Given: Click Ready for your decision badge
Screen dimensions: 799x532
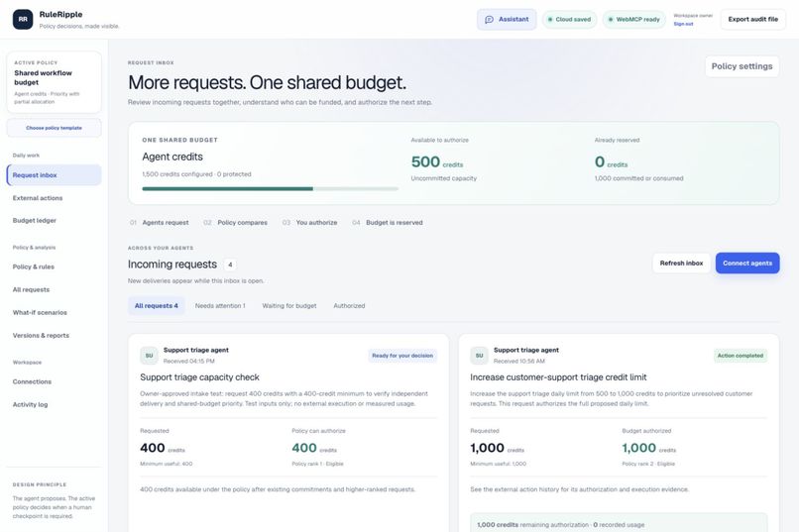Looking at the screenshot, I should click(402, 356).
